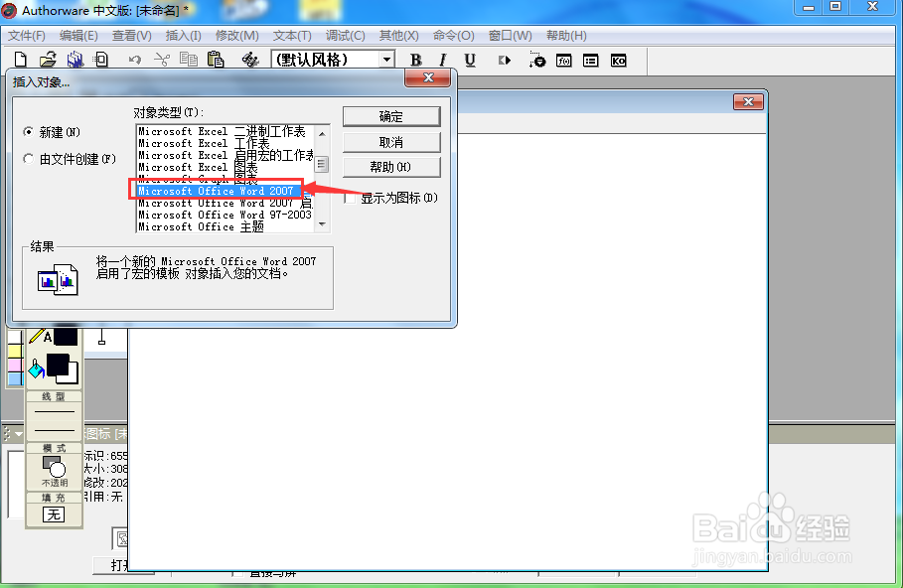Image resolution: width=903 pixels, height=588 pixels.
Task: Click the 帮助(H) dialog button
Action: click(391, 167)
